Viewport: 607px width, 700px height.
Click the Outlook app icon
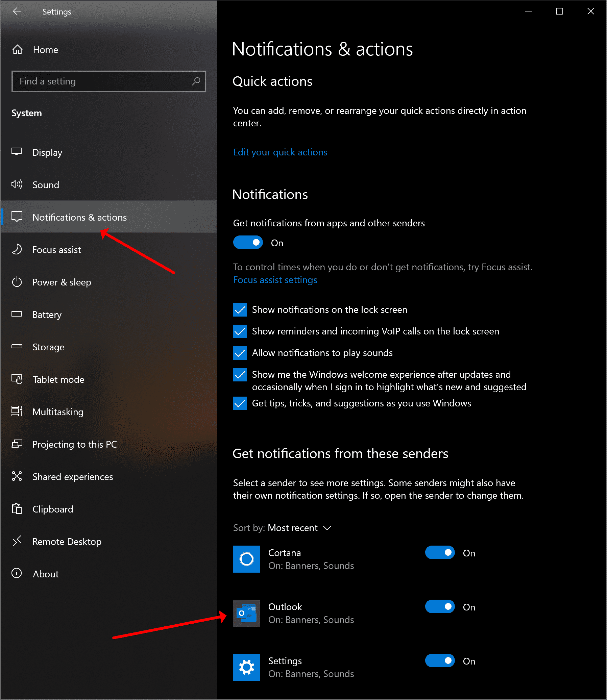pyautogui.click(x=247, y=613)
